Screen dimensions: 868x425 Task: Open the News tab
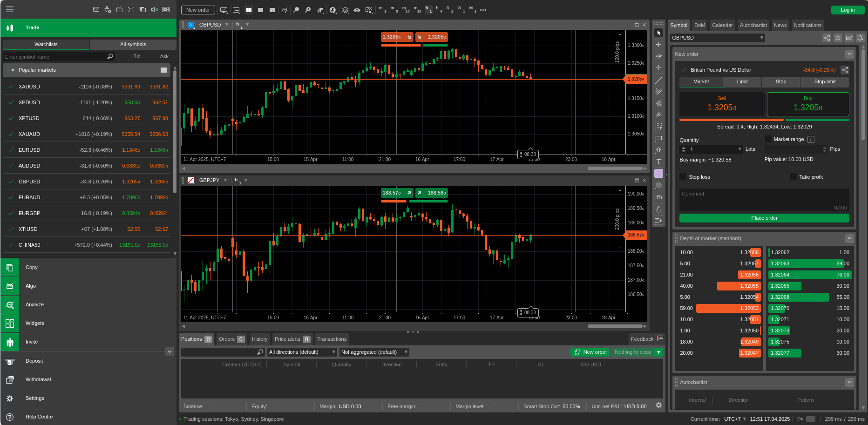point(780,25)
